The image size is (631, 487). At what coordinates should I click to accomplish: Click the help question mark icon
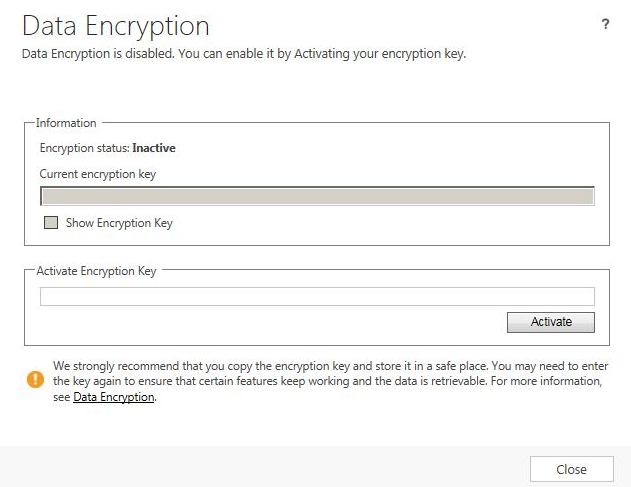pyautogui.click(x=605, y=25)
